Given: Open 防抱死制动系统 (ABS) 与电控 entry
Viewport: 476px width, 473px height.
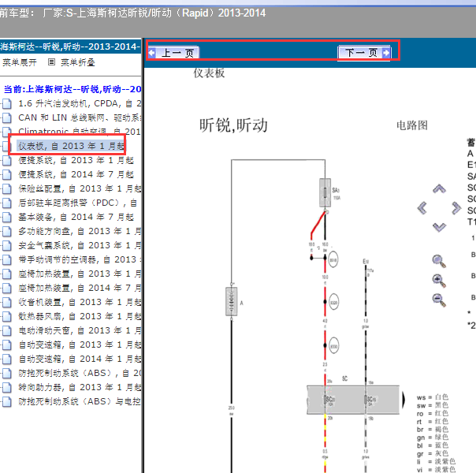Looking at the screenshot, I should (x=80, y=401).
